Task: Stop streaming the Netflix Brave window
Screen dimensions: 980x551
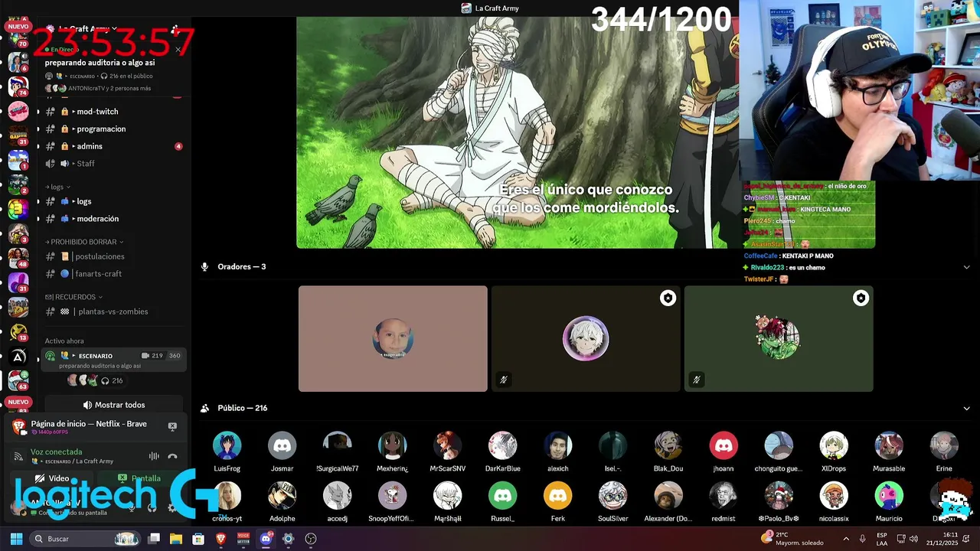Action: click(x=172, y=426)
